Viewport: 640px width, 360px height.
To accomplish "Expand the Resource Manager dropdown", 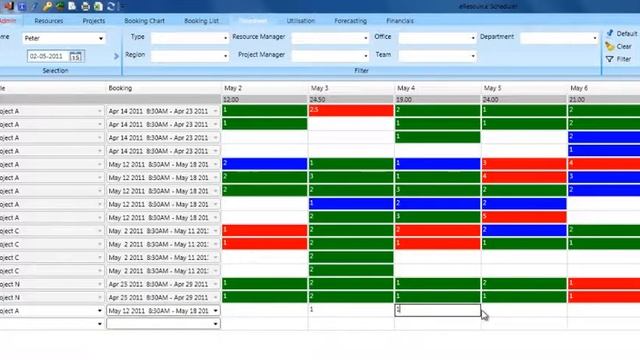I will (330, 38).
